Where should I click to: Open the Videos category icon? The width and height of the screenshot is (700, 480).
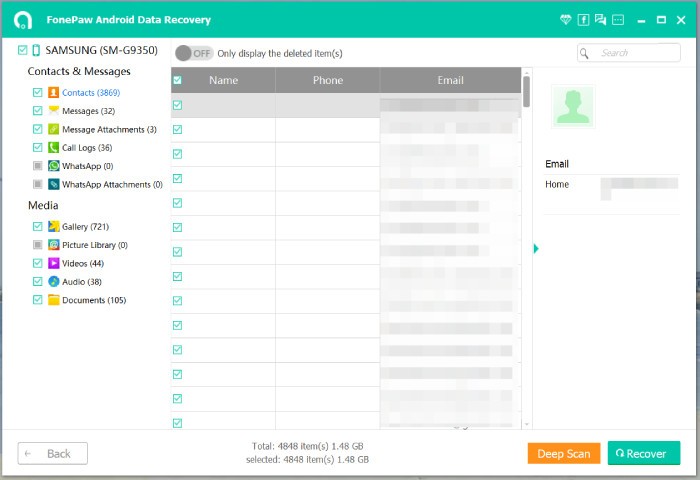[54, 263]
